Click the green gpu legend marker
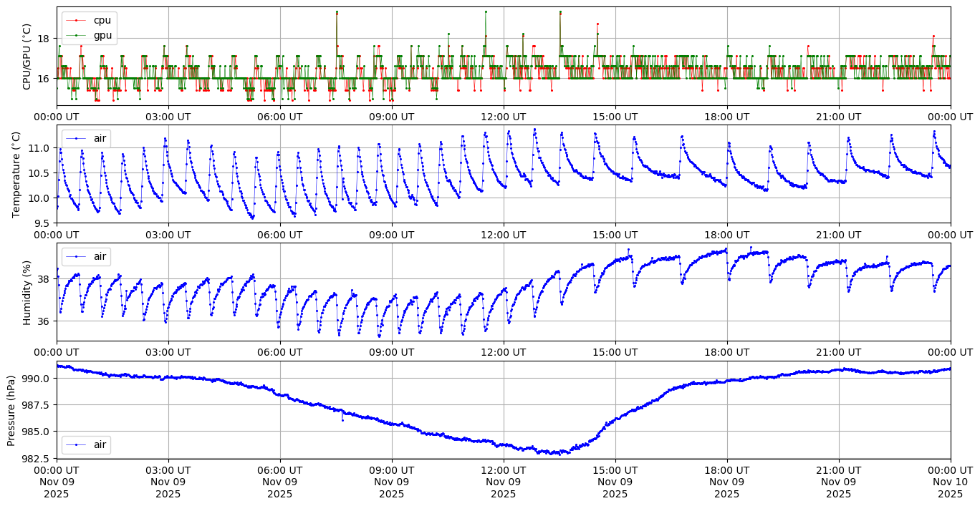 76,34
